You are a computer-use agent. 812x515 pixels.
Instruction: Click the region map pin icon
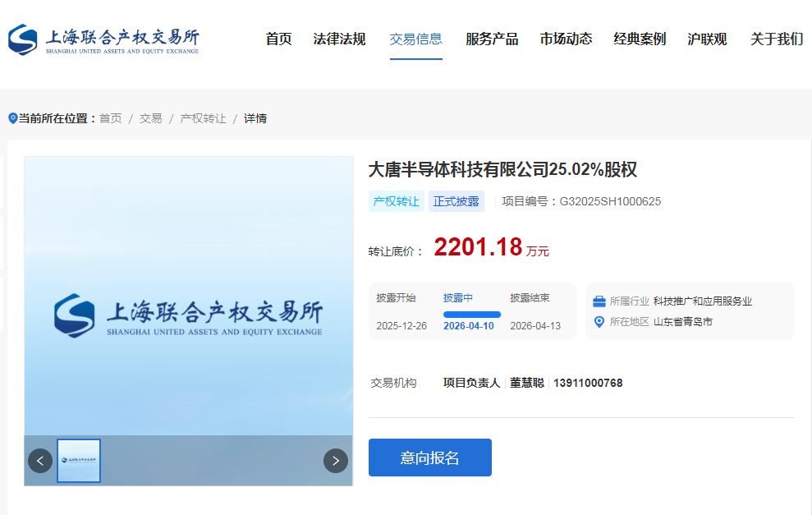599,322
